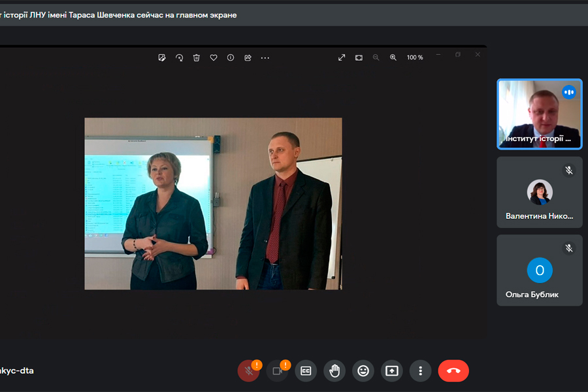Restore the photo viewer window size
This screenshot has width=588, height=392.
458,55
